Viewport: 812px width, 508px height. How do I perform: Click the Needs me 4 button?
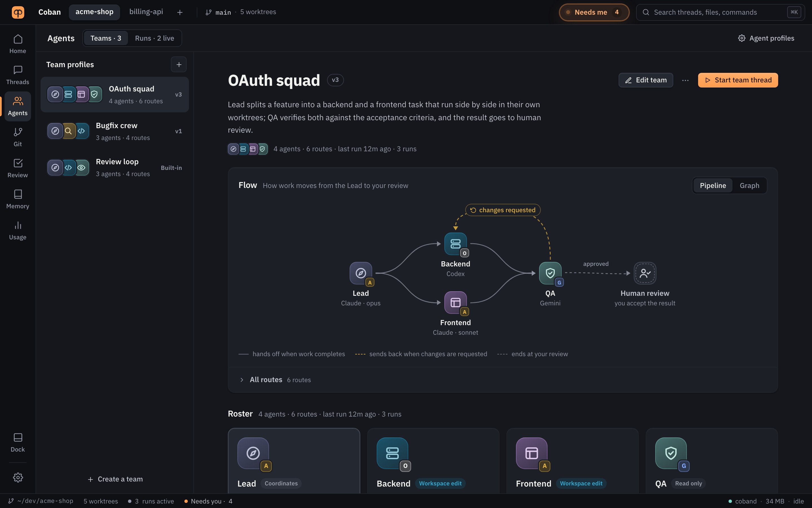click(594, 12)
